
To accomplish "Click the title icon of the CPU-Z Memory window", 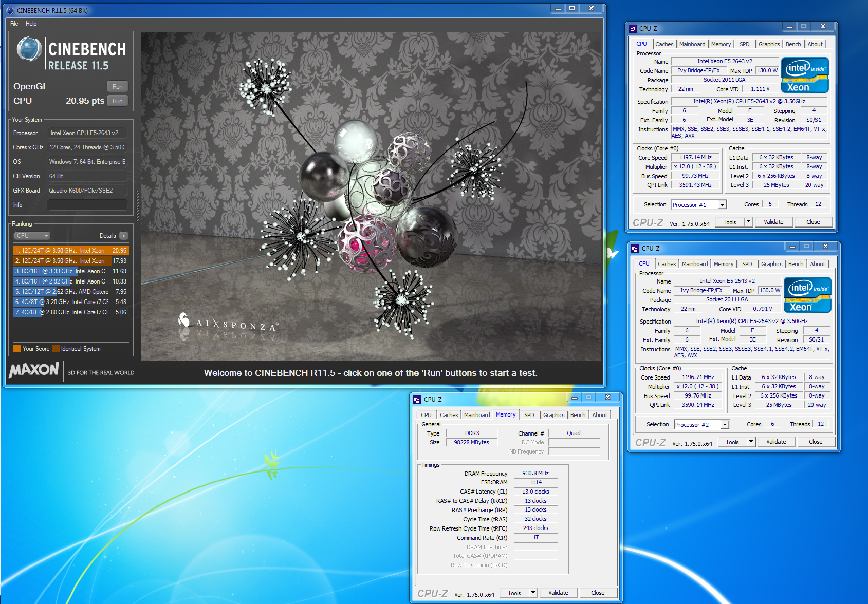I will click(x=418, y=400).
